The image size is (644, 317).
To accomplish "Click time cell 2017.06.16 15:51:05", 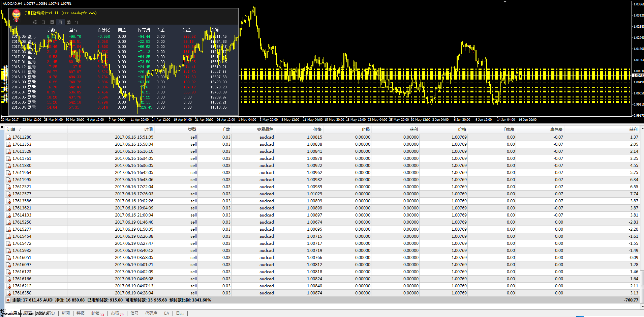I will 134,137.
